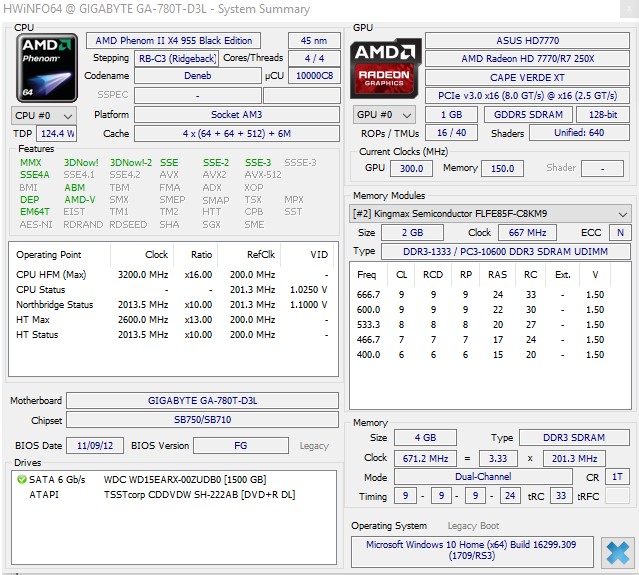Click the AMD Radeon Graphics logo
Image resolution: width=639 pixels, height=575 pixels.
coord(385,67)
